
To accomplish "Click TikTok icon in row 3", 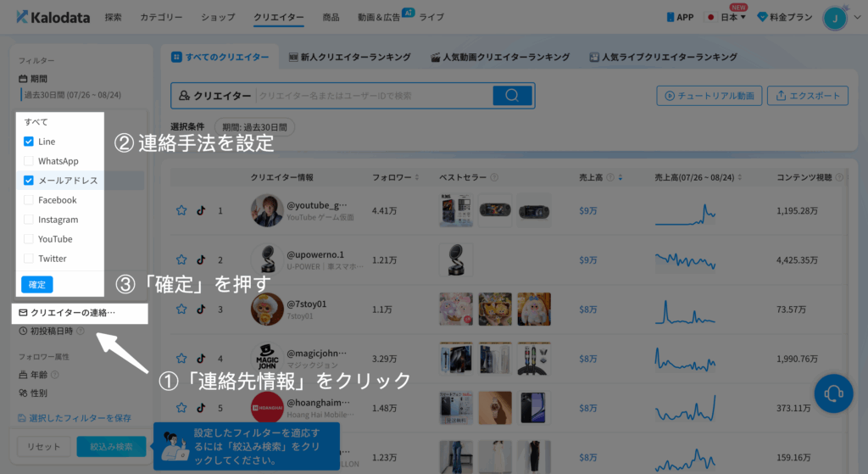I will [201, 309].
